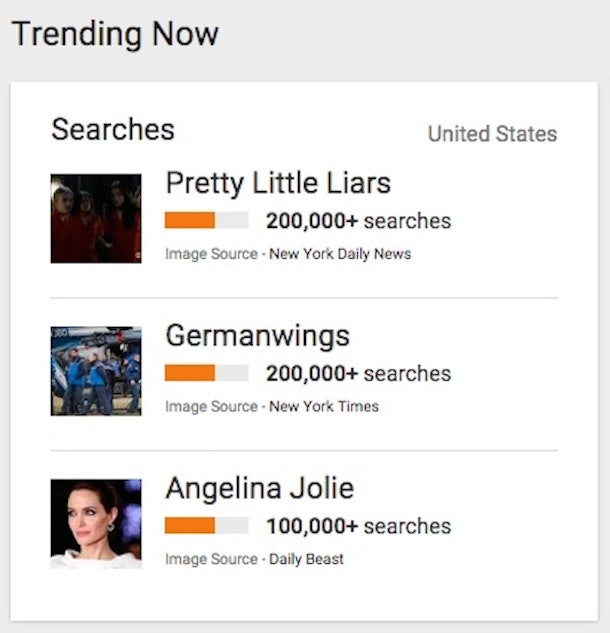Visit the New York Times source

coord(323,407)
